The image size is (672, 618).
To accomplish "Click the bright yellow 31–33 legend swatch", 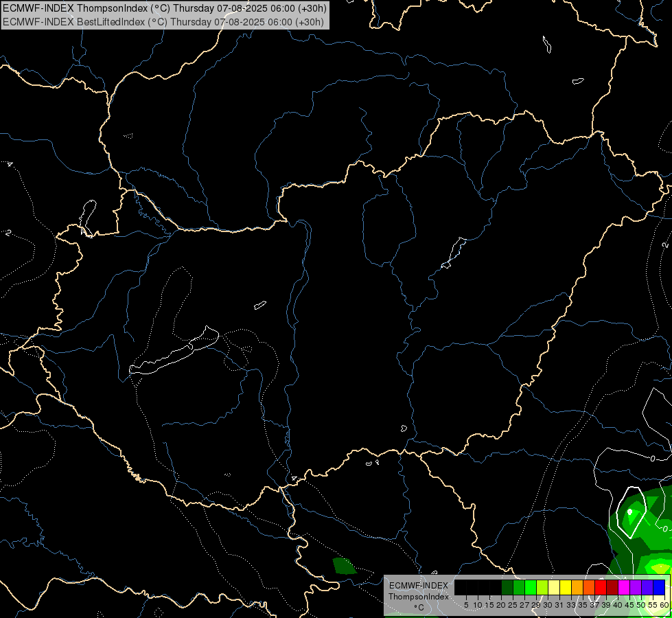I will click(x=566, y=587).
